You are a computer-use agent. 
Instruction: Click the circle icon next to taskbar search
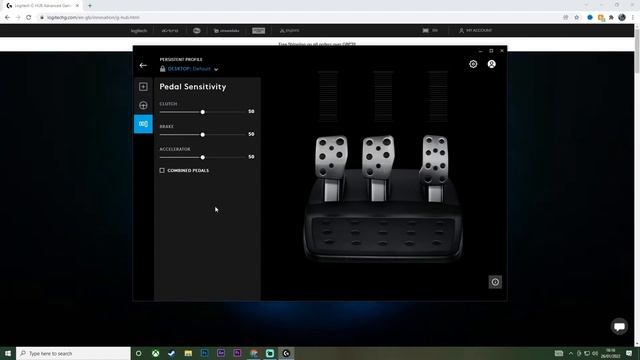138,353
